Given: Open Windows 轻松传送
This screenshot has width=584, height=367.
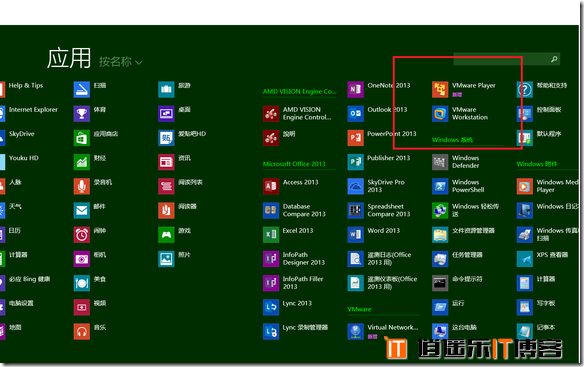Looking at the screenshot, I should [466, 211].
